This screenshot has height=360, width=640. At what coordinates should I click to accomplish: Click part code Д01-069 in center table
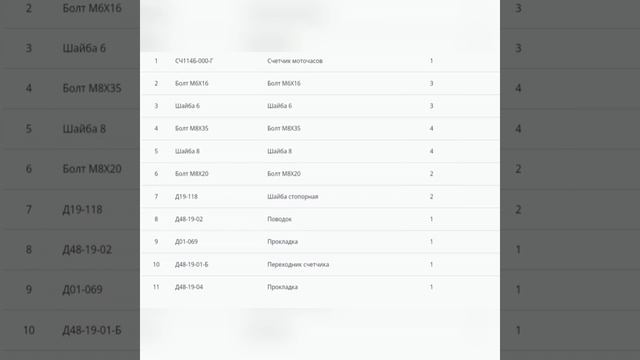pyautogui.click(x=186, y=242)
